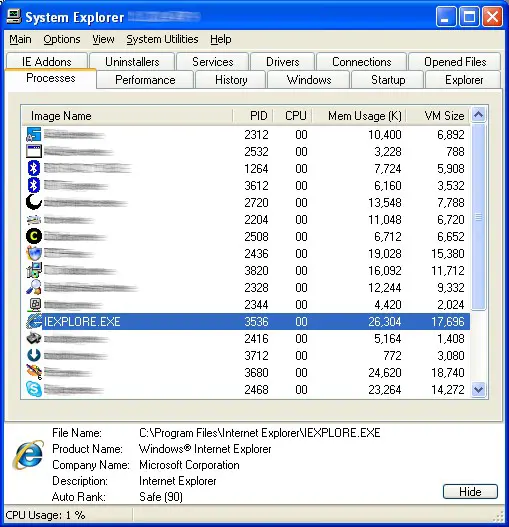The image size is (509, 527).
Task: Open the View menu
Action: click(103, 39)
